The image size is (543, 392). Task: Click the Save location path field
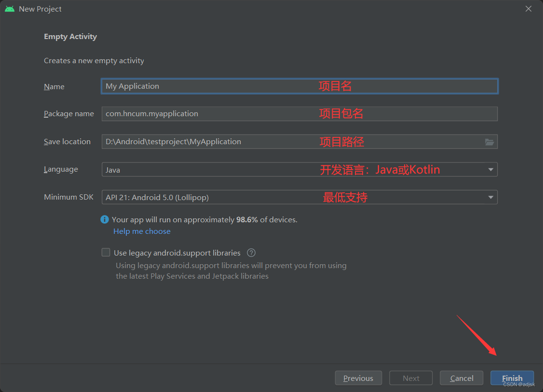tap(299, 142)
